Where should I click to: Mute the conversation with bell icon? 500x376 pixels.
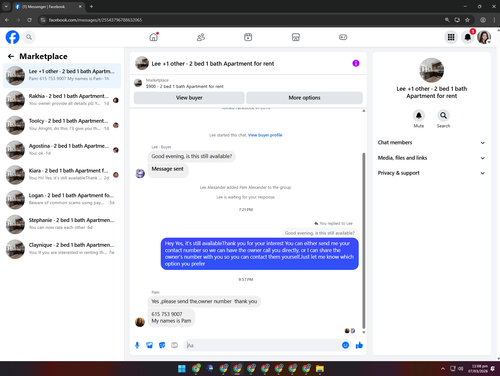click(419, 116)
